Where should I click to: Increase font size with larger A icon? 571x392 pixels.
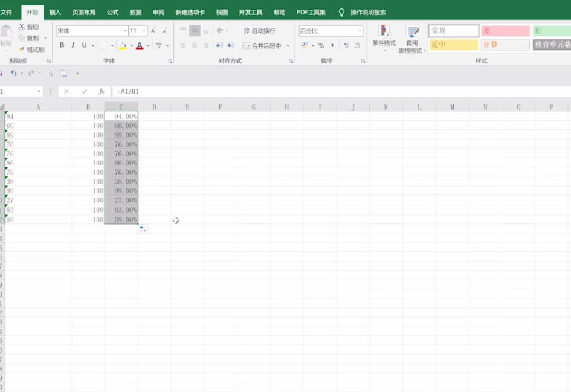(x=153, y=31)
